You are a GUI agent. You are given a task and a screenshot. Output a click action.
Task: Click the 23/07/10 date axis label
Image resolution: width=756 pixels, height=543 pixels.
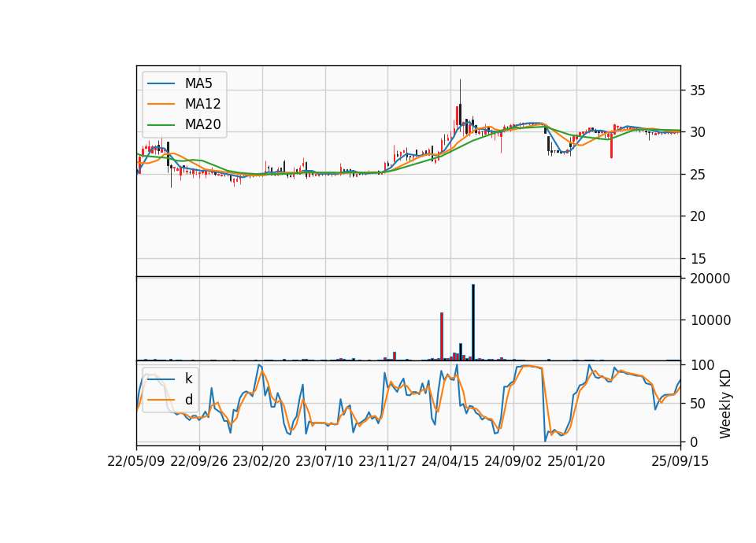click(x=324, y=461)
